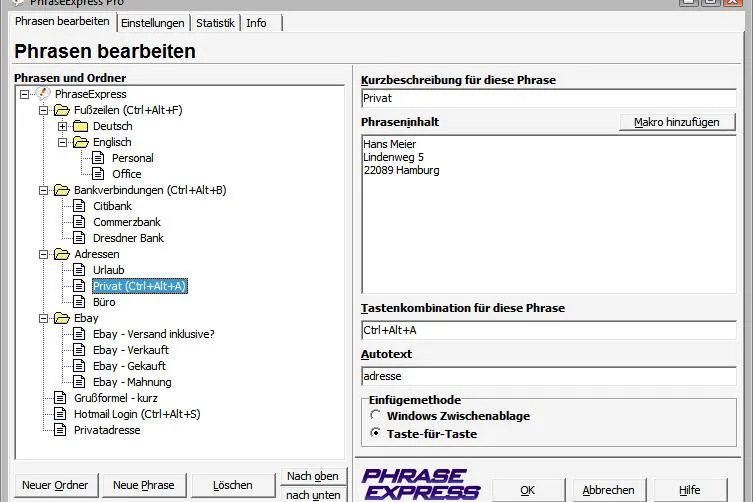This screenshot has height=502, width=753.
Task: Collapse the Adressen folder
Action: [x=44, y=255]
